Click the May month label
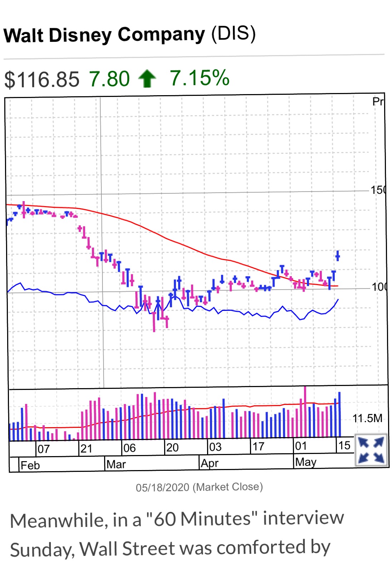 [x=306, y=462]
